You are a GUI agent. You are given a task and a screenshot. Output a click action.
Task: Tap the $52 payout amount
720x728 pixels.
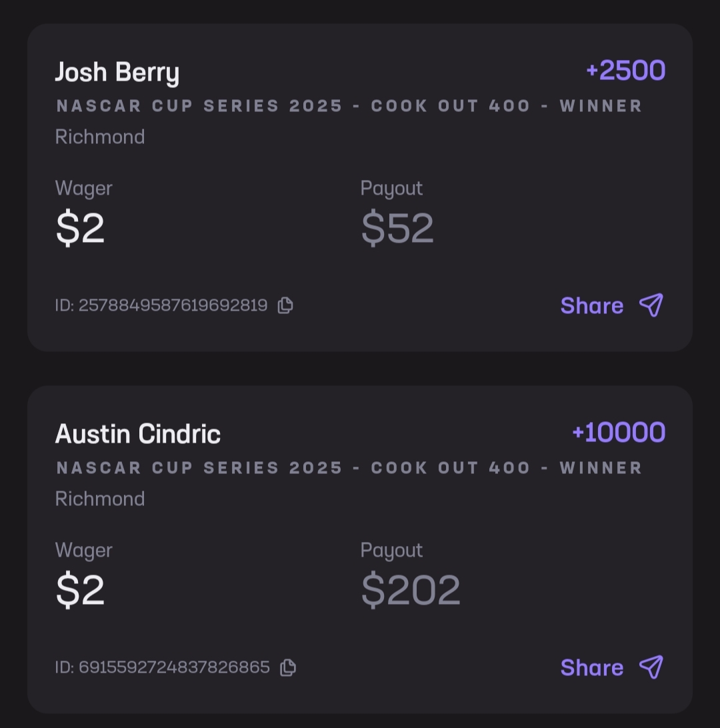pos(397,228)
